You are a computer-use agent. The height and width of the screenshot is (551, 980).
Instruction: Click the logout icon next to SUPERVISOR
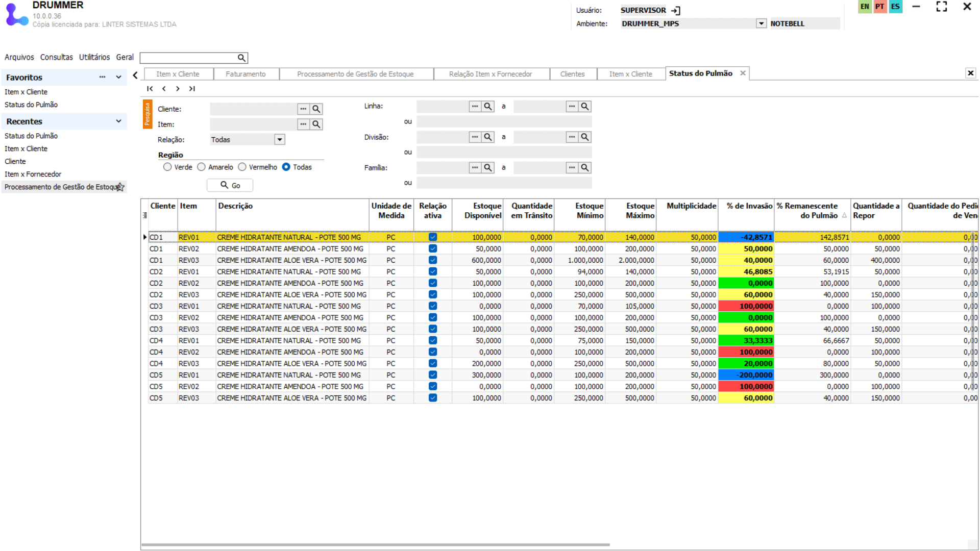pos(676,11)
